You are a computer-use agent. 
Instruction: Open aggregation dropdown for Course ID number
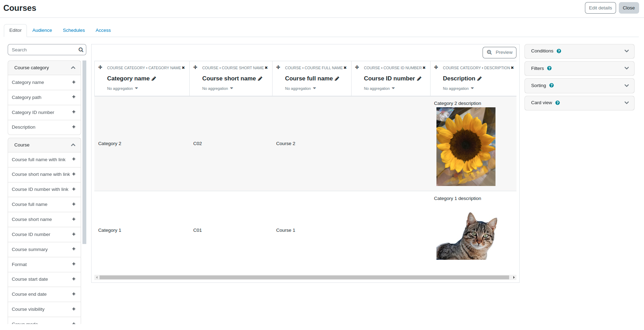[x=379, y=88]
